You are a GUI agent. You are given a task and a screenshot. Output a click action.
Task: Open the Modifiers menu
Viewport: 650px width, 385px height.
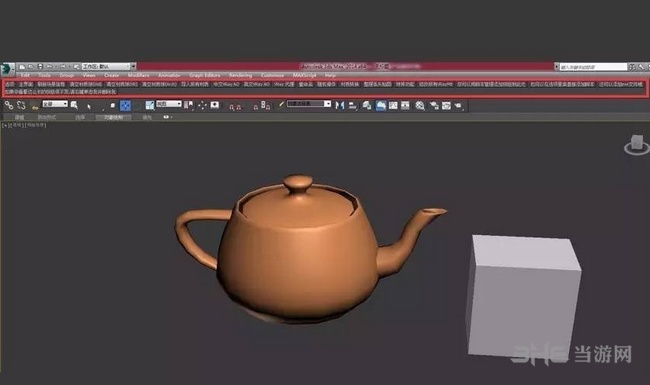coord(138,75)
